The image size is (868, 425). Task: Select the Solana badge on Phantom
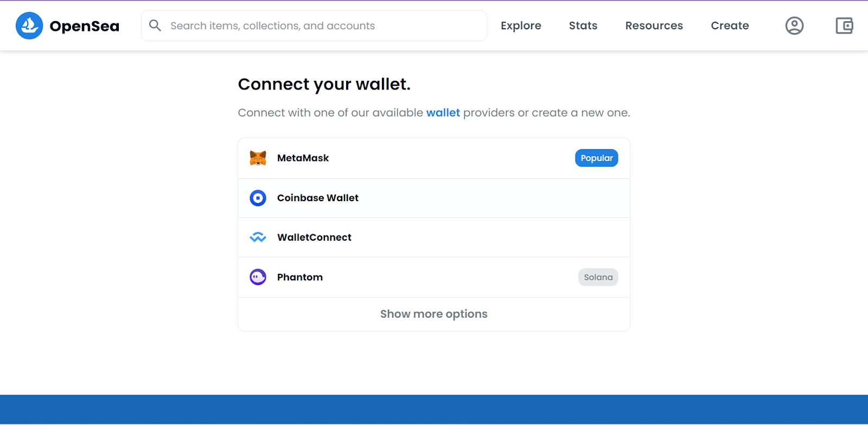[598, 277]
